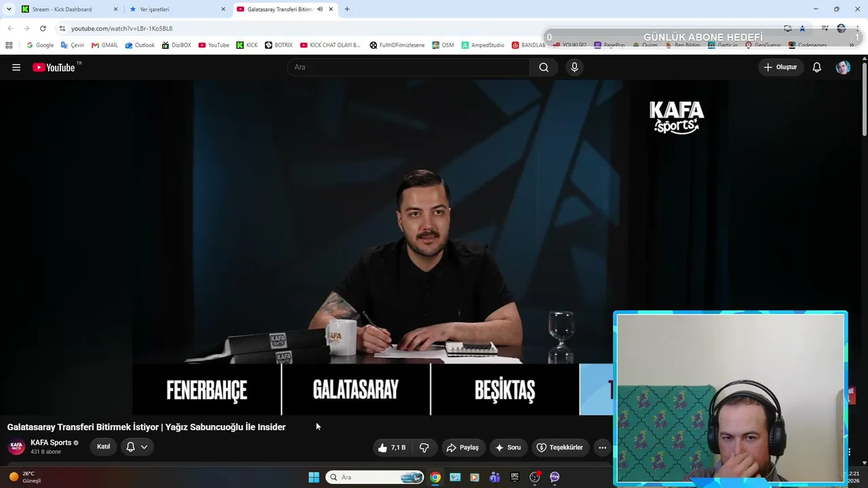Start voice search with the microphone icon
The image size is (868, 488).
coord(574,67)
